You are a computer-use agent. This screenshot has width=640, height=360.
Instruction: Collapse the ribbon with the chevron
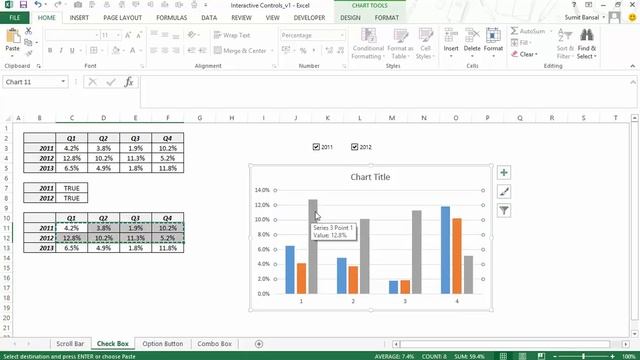click(632, 66)
